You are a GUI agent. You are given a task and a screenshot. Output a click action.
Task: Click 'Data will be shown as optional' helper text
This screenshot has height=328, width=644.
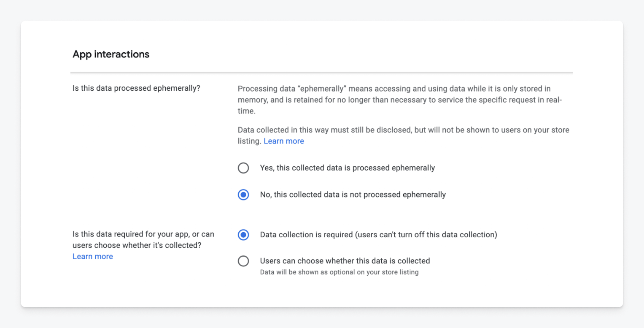pos(339,272)
